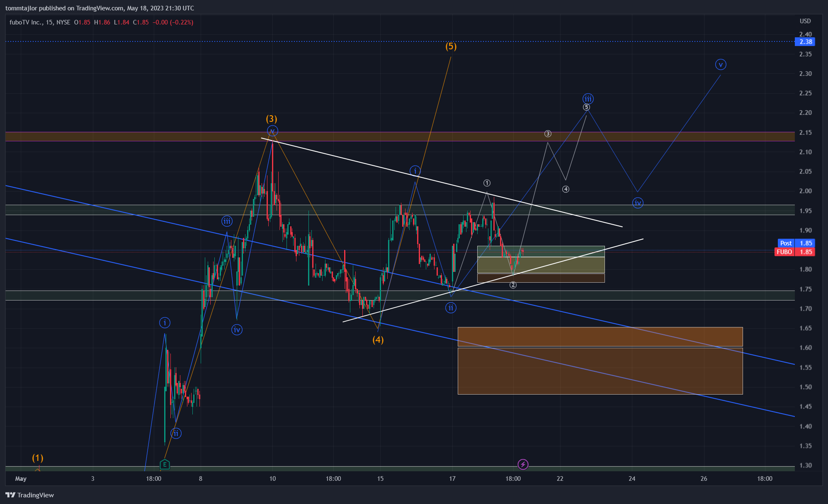The image size is (828, 504).
Task: Click the circled ii label near 1.70
Action: (x=451, y=308)
